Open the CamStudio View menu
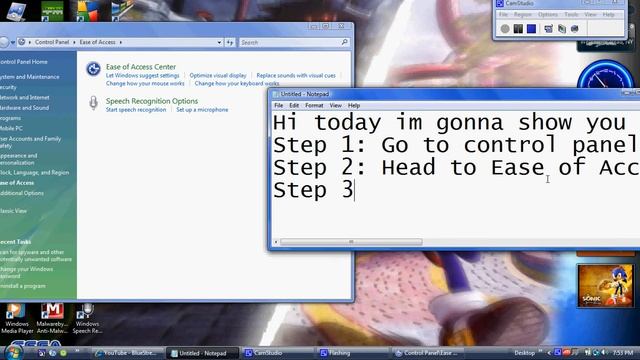The height and width of the screenshot is (360, 640). tap(590, 15)
